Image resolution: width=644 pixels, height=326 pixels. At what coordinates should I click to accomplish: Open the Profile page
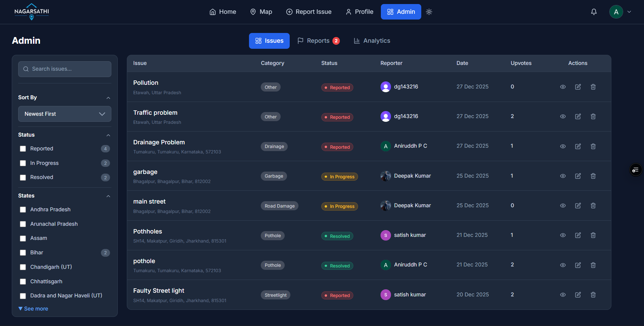pos(360,12)
